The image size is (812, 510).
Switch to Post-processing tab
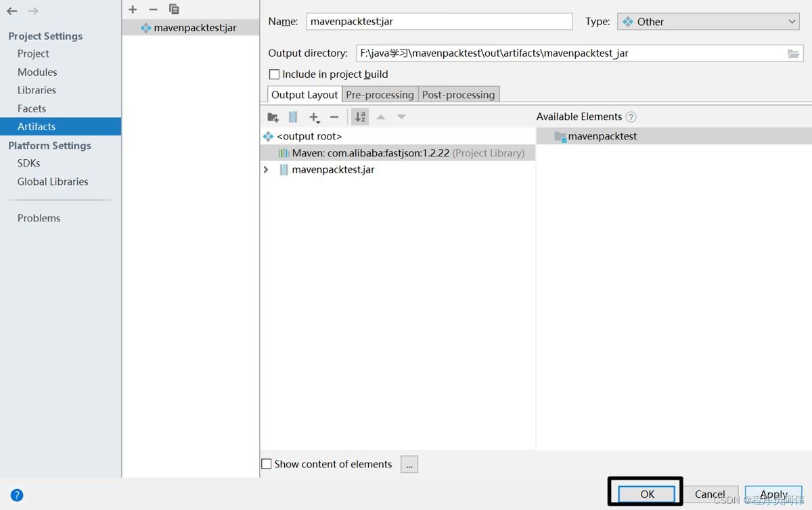click(x=459, y=95)
